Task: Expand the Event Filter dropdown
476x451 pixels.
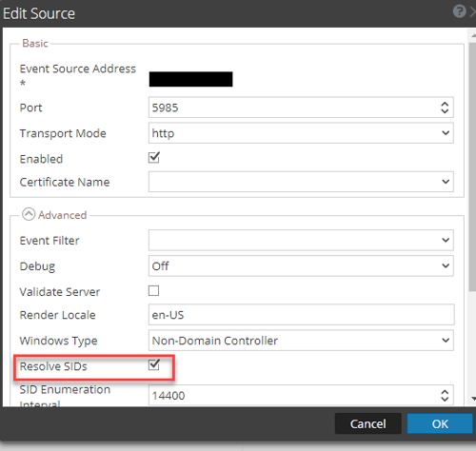Action: 301,240
